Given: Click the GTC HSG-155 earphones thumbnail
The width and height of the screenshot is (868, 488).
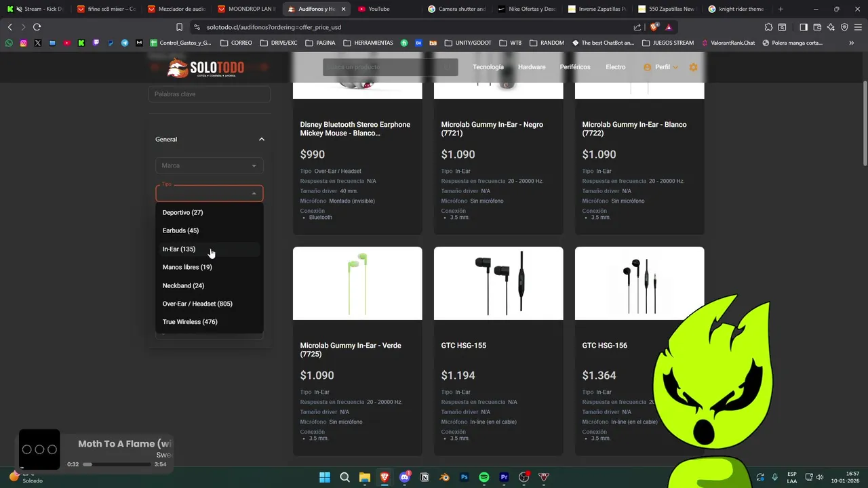Looking at the screenshot, I should point(498,283).
